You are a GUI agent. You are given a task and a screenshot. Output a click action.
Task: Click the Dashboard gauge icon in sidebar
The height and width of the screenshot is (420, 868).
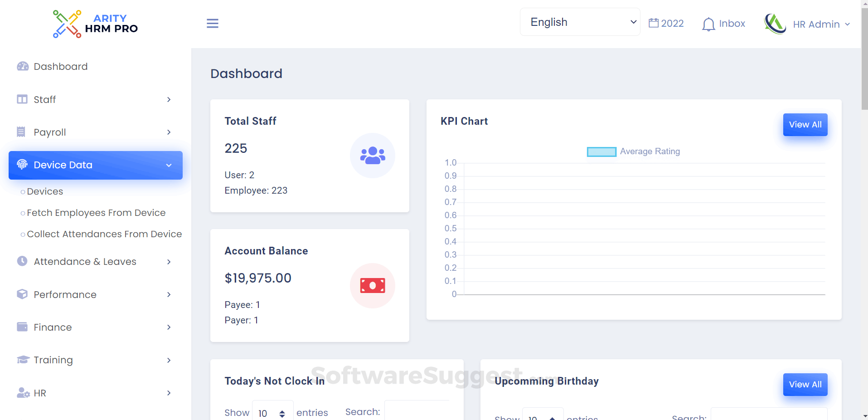pos(23,66)
